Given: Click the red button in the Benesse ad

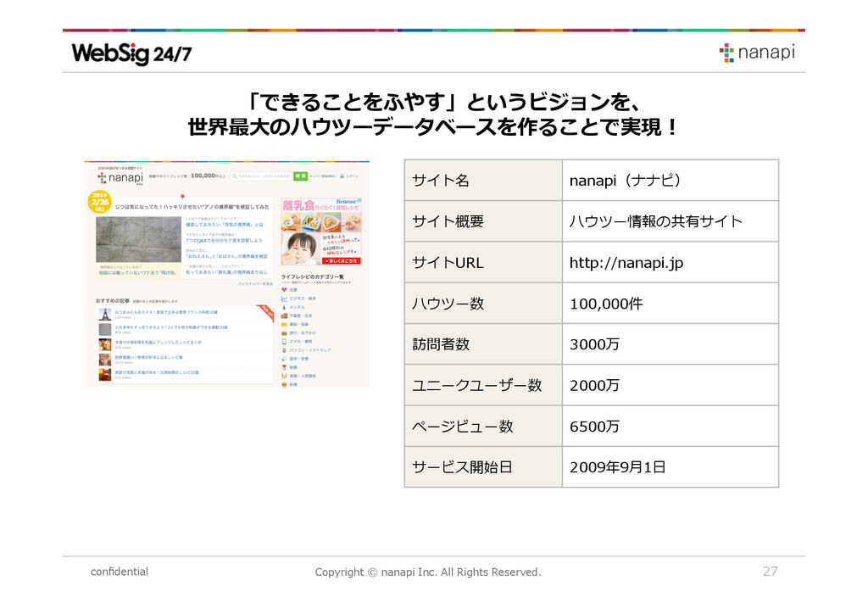Looking at the screenshot, I should click(342, 260).
